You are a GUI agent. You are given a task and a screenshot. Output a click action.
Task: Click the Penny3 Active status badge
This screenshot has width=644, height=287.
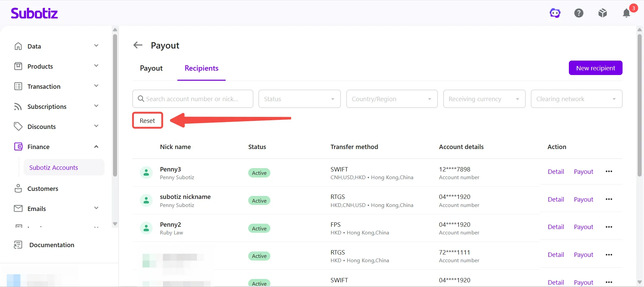click(259, 173)
